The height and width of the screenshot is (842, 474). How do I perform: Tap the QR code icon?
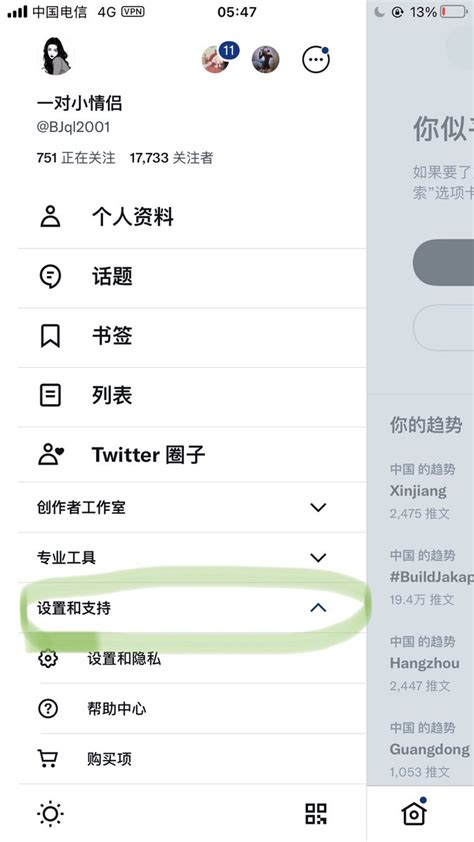316,814
